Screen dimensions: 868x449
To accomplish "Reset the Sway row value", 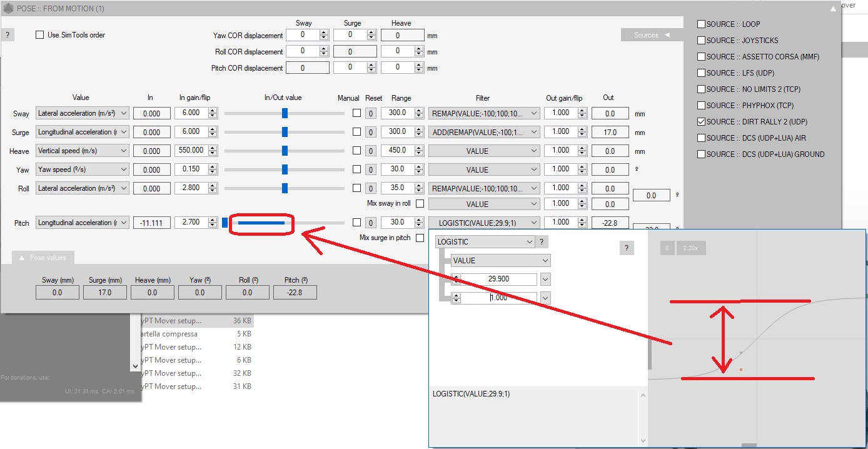I will pos(371,113).
